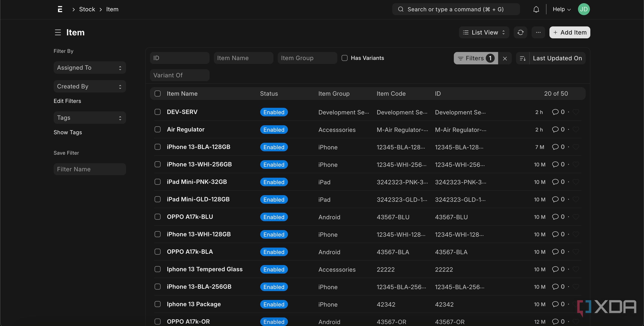Screen dimensions: 644x326
Task: Open the OPPO A17k-OR item
Action: (188, 322)
